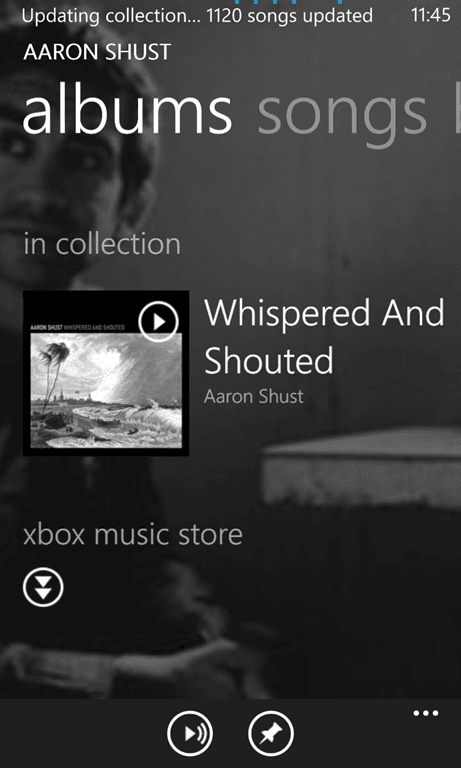Open the partially visible tab after songs

[457, 110]
